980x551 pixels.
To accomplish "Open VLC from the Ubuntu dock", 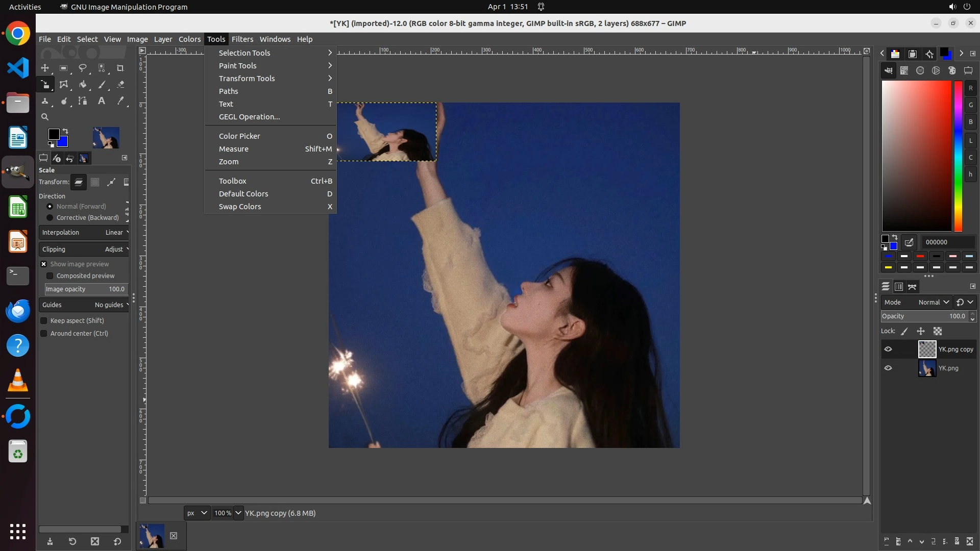I will [18, 381].
